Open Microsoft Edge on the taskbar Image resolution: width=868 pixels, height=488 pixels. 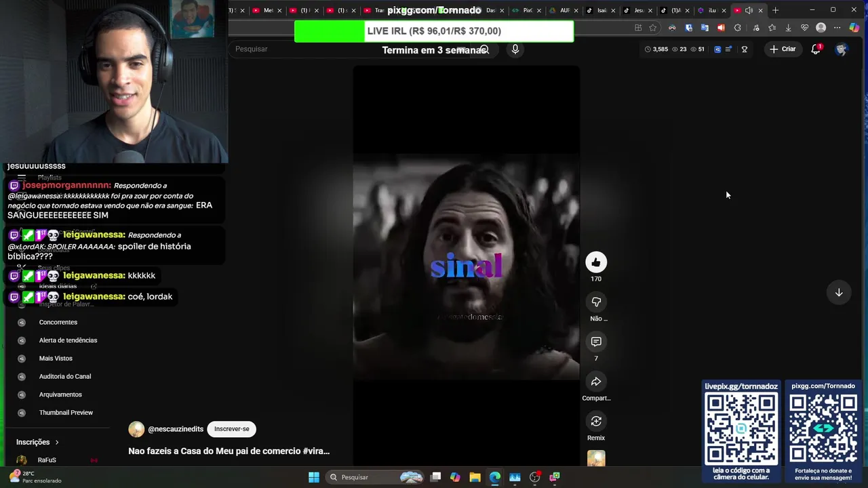pyautogui.click(x=495, y=477)
